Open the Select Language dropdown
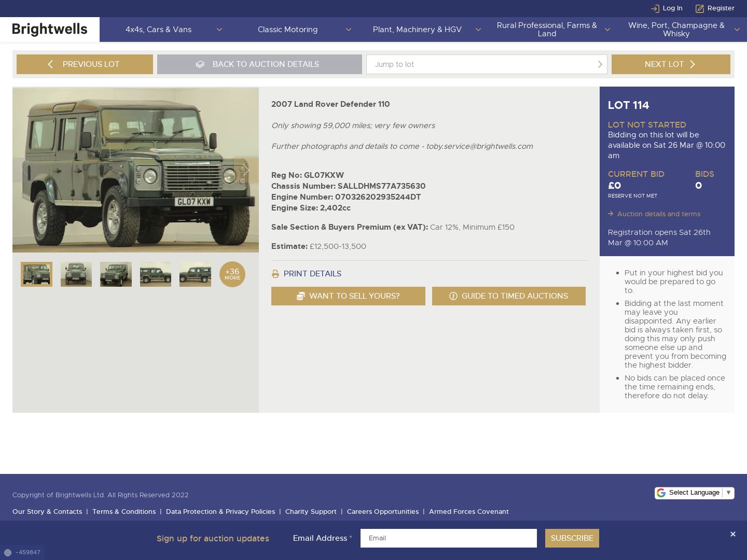This screenshot has height=560, width=747. click(x=695, y=493)
